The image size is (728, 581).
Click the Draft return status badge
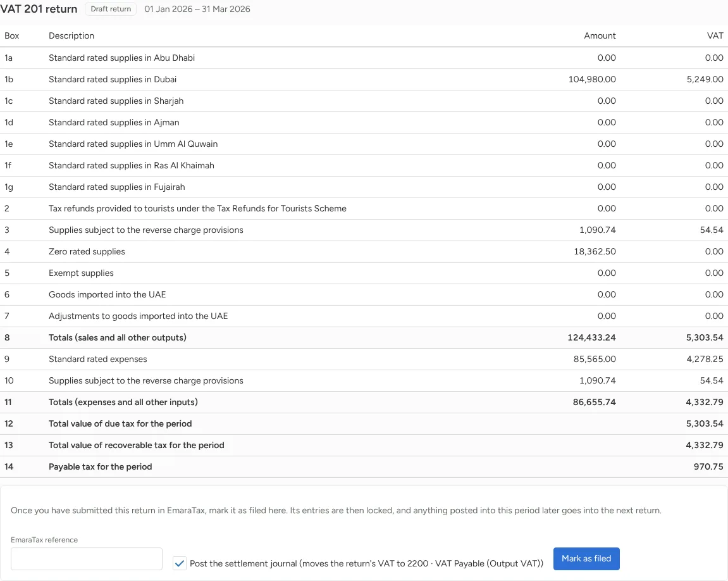pyautogui.click(x=111, y=9)
